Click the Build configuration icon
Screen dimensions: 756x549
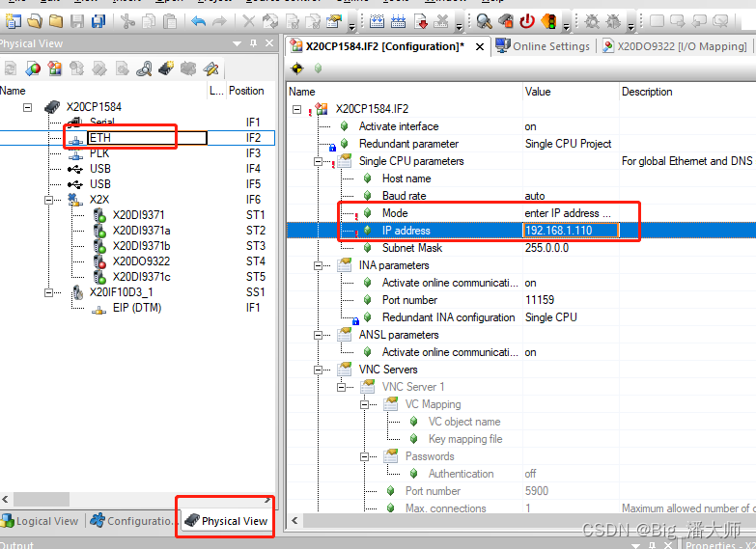[377, 21]
